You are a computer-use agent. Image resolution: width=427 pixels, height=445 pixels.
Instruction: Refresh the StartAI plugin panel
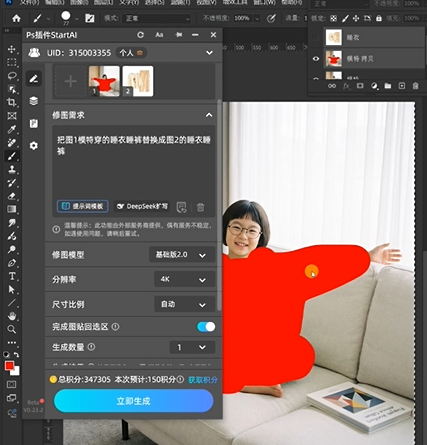click(140, 35)
